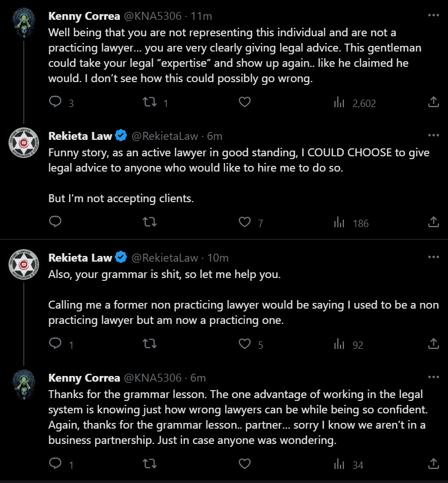
Task: Open more options on Kenny Correa's first tweet
Action: coord(433,15)
